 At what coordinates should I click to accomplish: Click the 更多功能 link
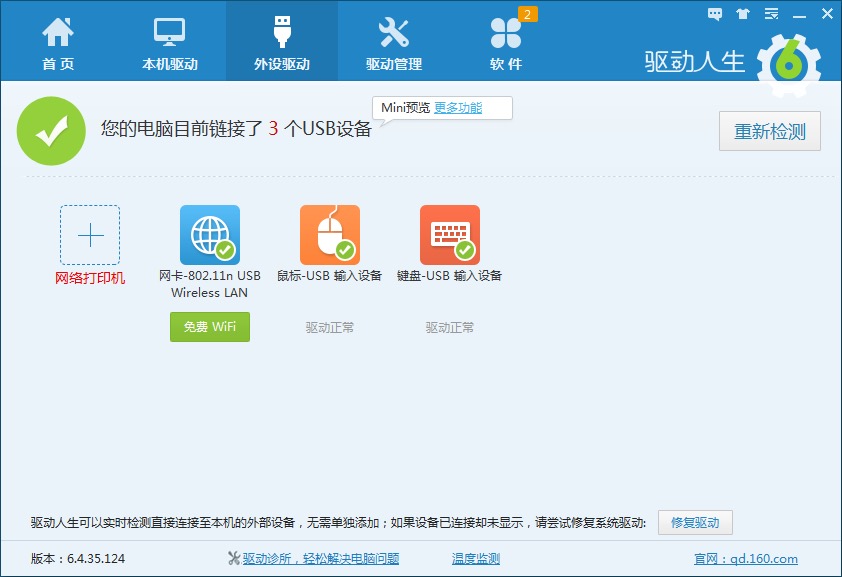pyautogui.click(x=458, y=108)
